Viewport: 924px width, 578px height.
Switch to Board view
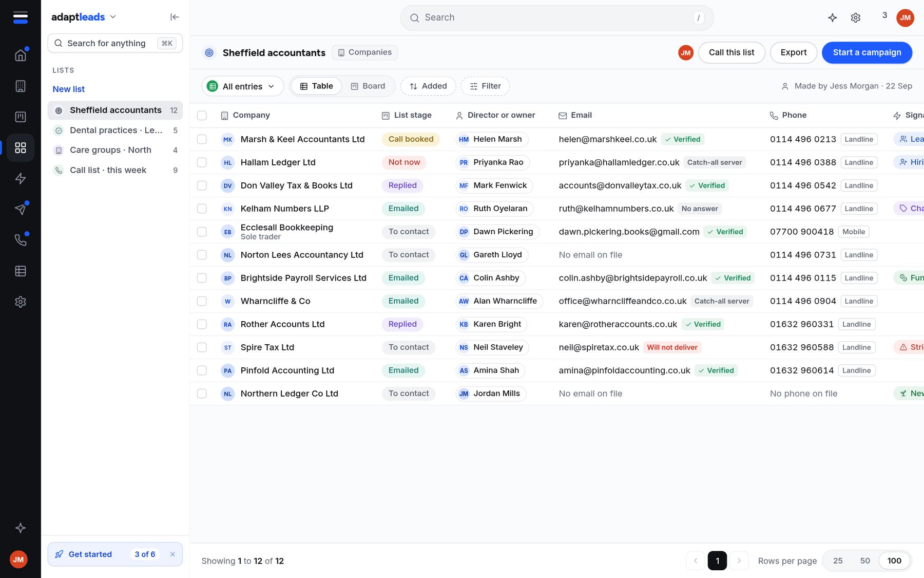[x=368, y=86]
